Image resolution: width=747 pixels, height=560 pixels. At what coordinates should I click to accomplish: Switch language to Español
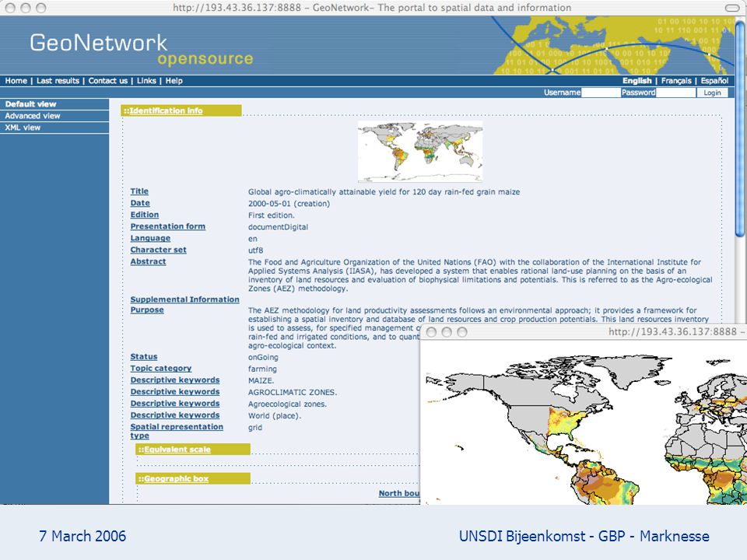click(714, 81)
